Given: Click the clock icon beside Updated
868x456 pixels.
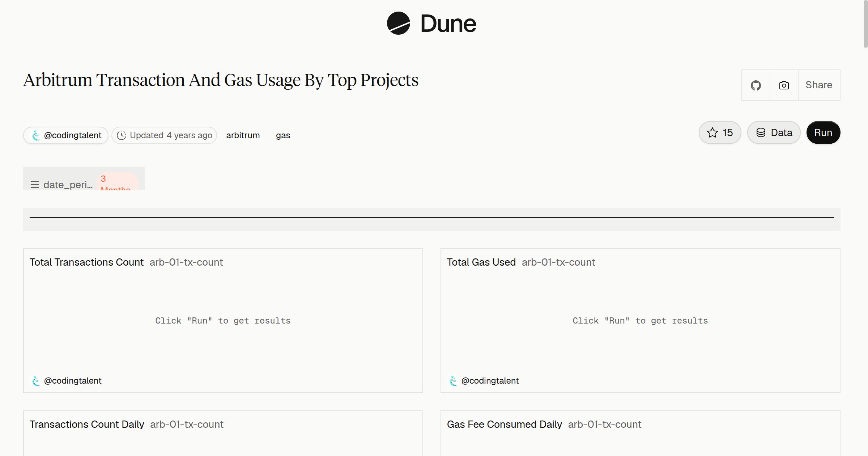Looking at the screenshot, I should click(x=122, y=135).
